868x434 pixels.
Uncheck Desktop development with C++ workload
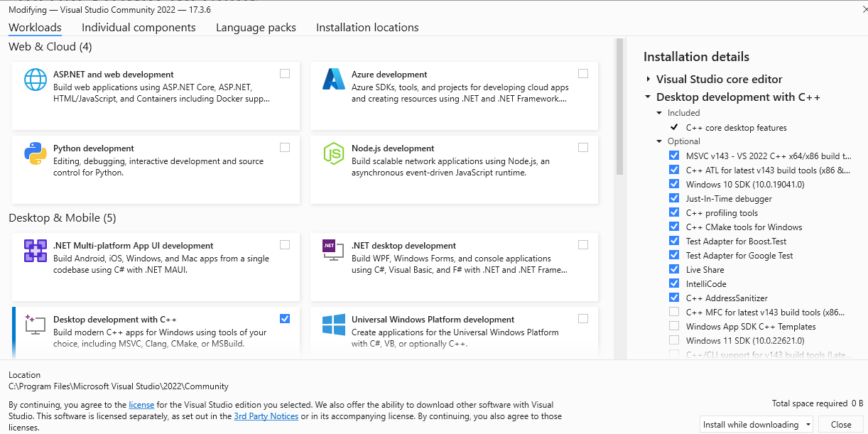click(x=285, y=319)
